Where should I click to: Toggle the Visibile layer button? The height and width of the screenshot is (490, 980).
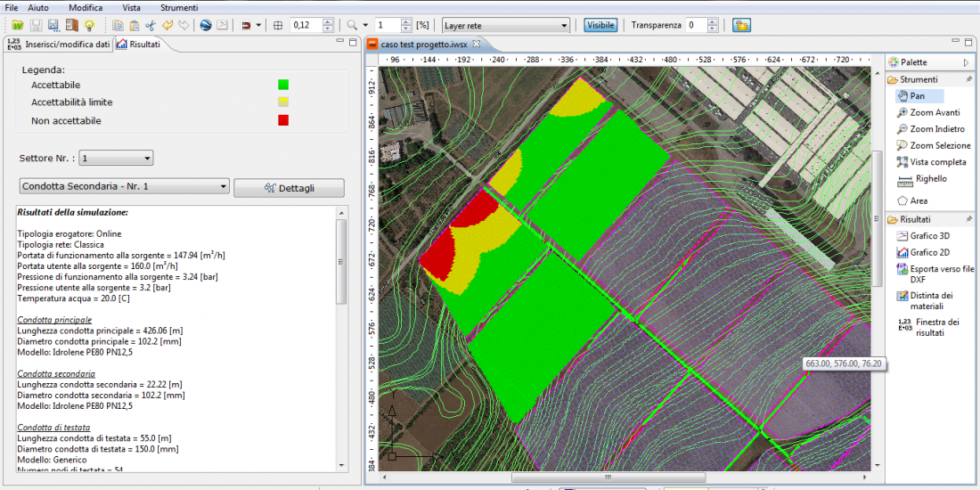[x=600, y=25]
